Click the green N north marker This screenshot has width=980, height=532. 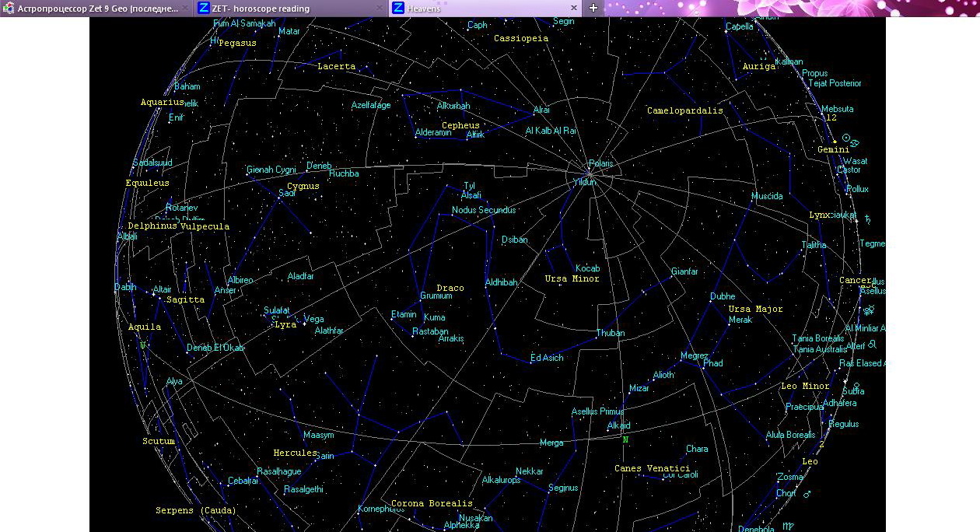[625, 439]
